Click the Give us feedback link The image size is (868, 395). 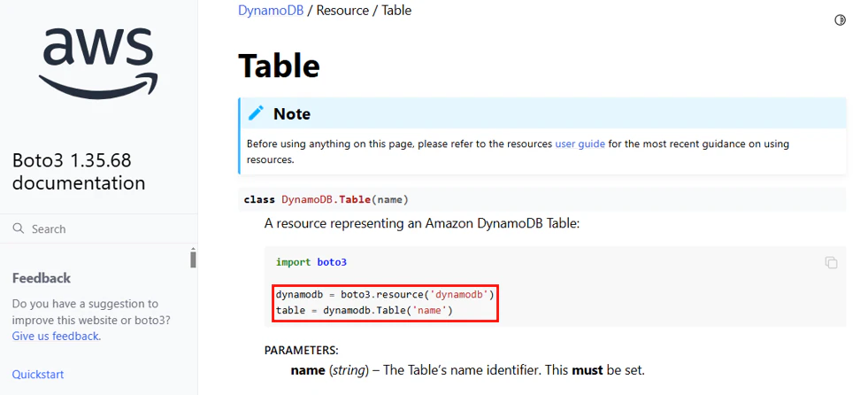[56, 337]
